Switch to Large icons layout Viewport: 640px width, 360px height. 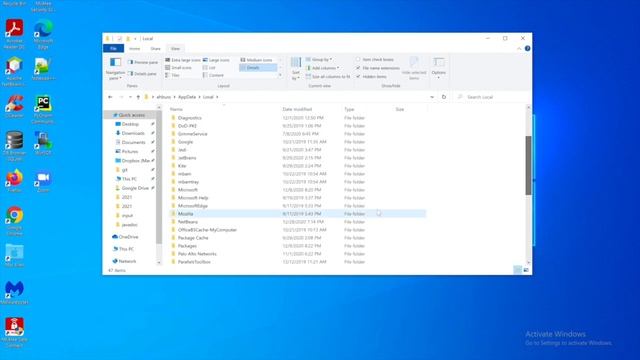(216, 60)
